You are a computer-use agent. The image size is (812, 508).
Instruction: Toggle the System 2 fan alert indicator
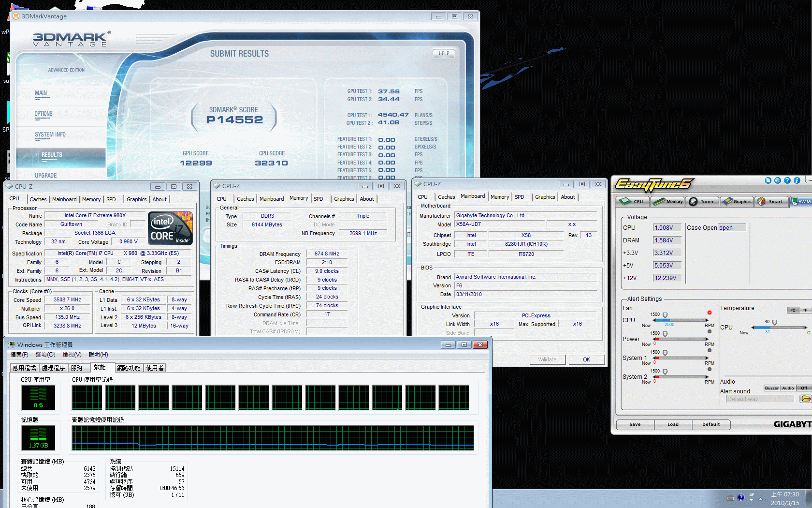(710, 369)
